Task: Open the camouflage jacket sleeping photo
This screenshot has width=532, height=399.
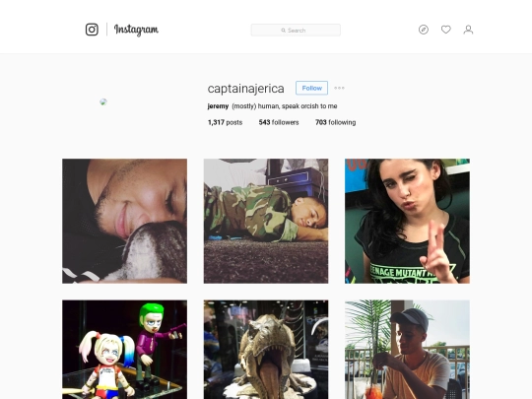Action: [266, 221]
